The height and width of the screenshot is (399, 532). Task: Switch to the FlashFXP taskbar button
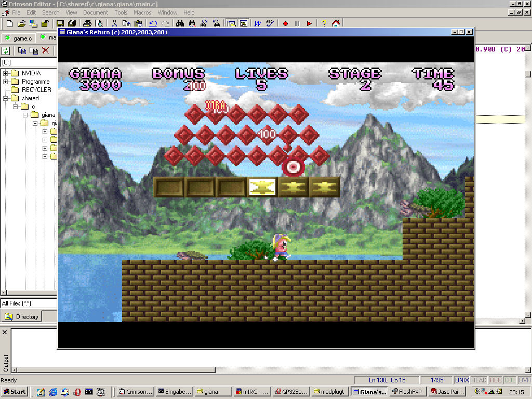(x=407, y=392)
